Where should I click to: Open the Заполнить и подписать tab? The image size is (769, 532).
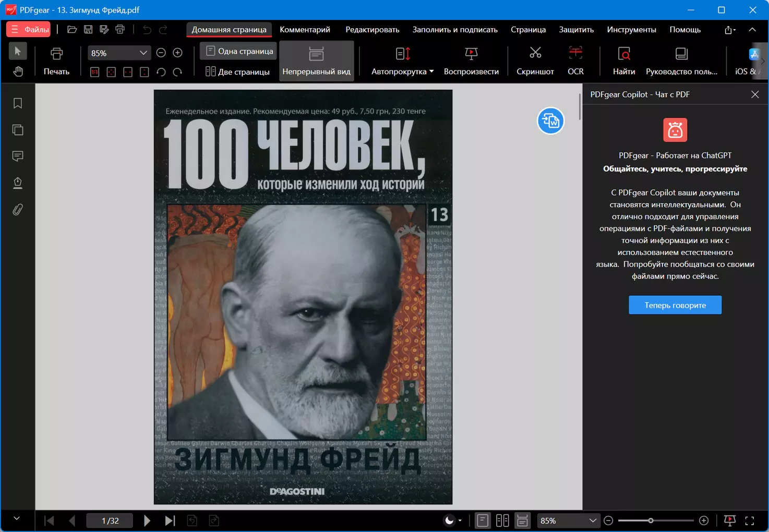coord(455,30)
